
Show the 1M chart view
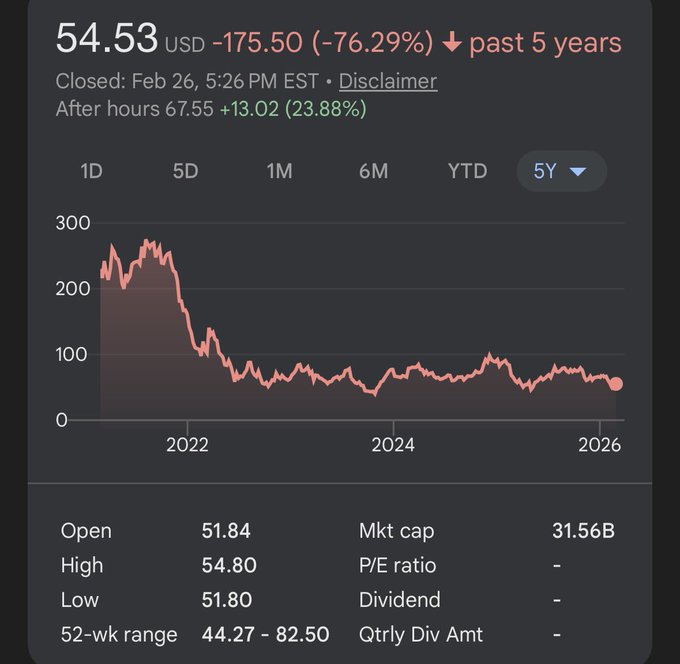click(x=279, y=171)
